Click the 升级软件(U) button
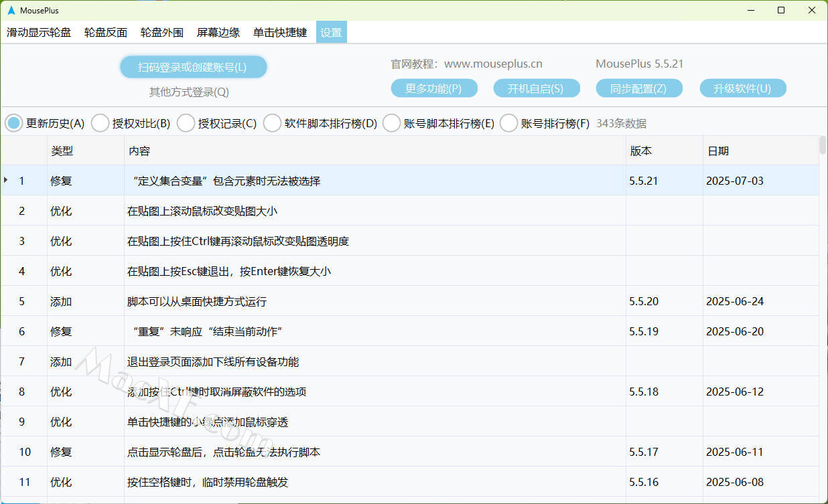The height and width of the screenshot is (504, 828). 743,88
